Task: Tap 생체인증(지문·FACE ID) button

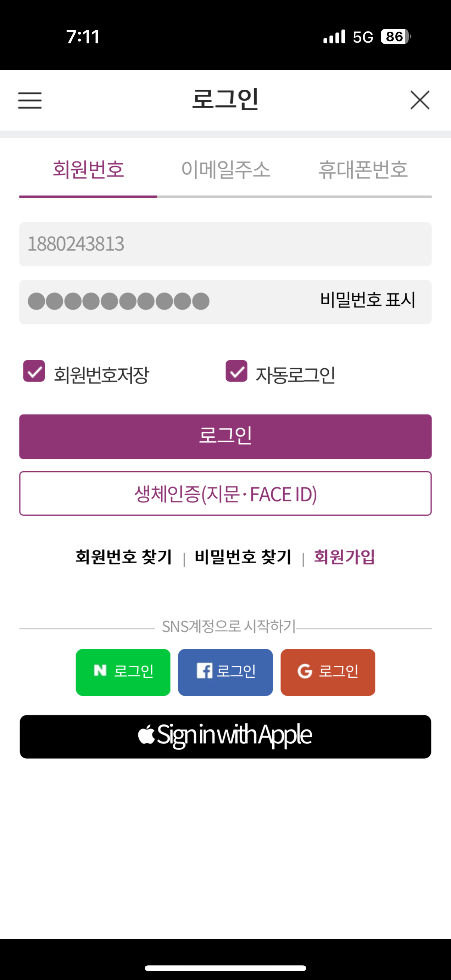Action: [225, 493]
